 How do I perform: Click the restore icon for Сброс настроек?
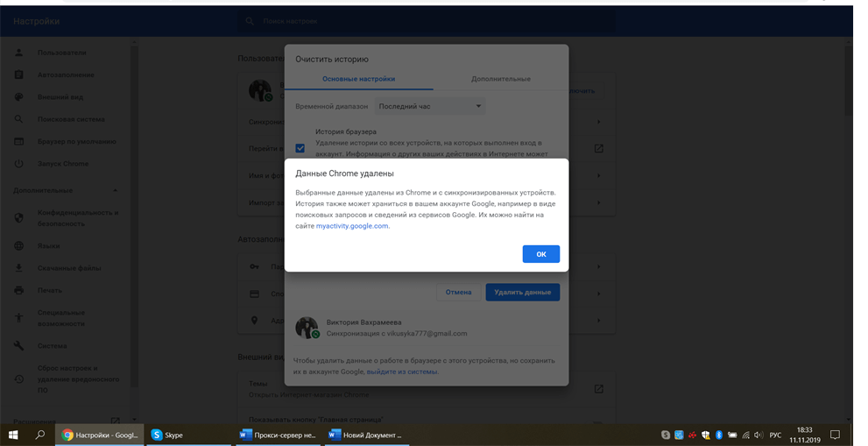18,379
